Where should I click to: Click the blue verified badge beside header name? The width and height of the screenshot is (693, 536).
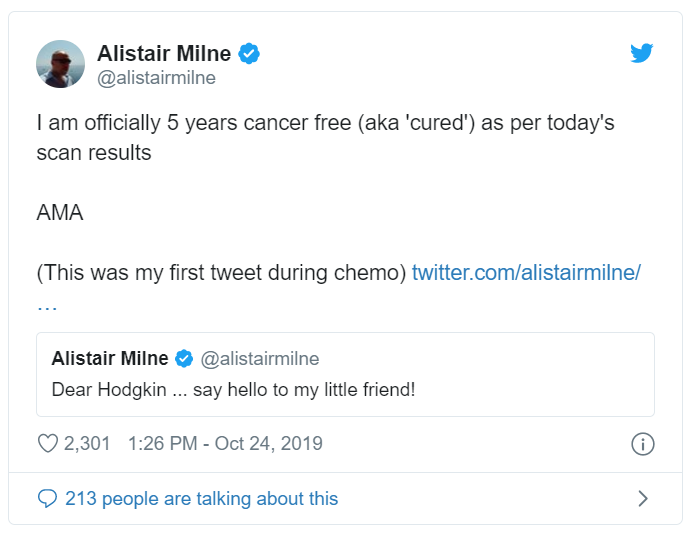249,54
